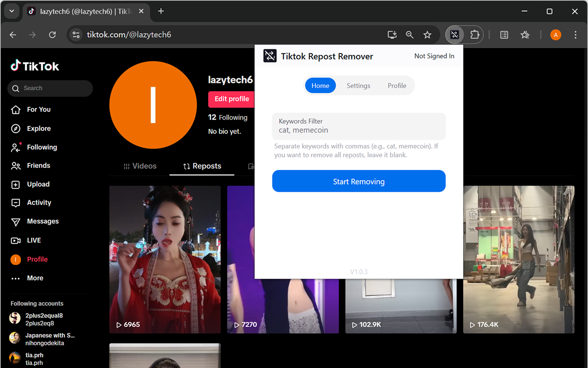
Task: Click the Start Removing button
Action: tap(358, 181)
